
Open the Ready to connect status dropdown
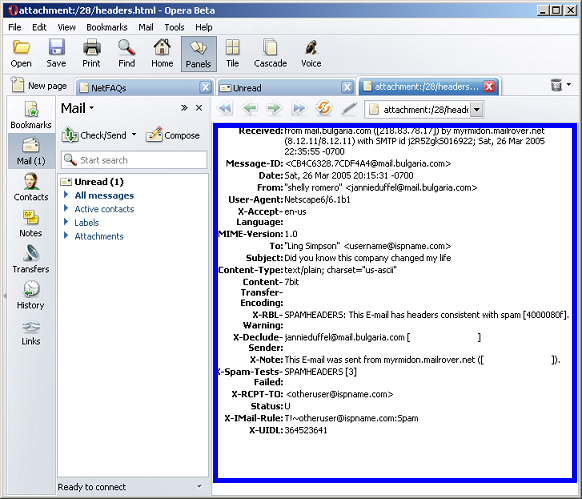point(199,486)
